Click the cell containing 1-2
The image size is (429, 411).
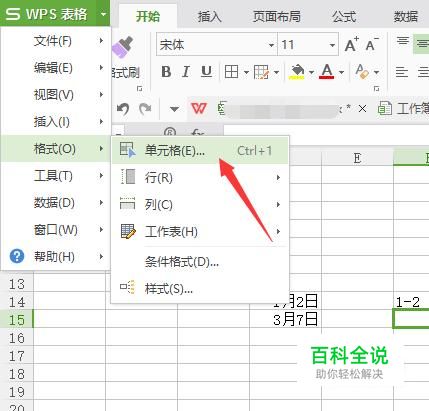click(411, 302)
